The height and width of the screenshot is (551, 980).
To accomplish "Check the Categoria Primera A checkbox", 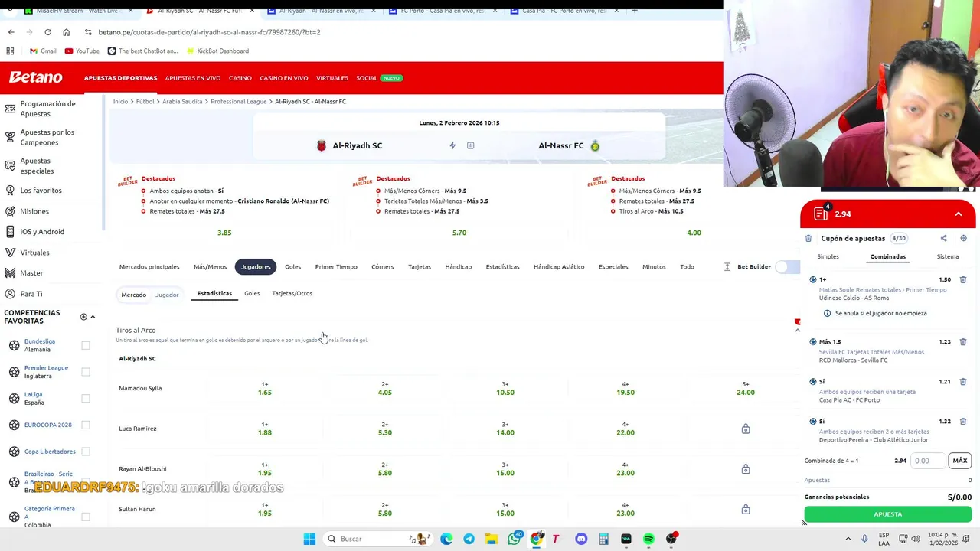I will [x=86, y=517].
